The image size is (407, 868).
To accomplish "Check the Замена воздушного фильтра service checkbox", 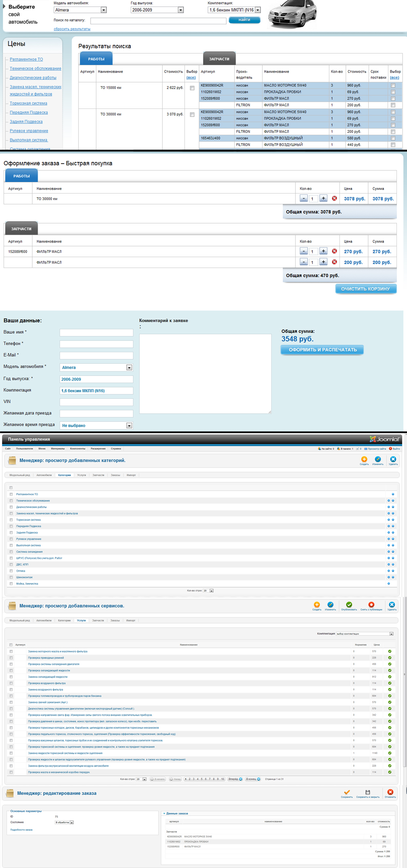I will pyautogui.click(x=11, y=689).
